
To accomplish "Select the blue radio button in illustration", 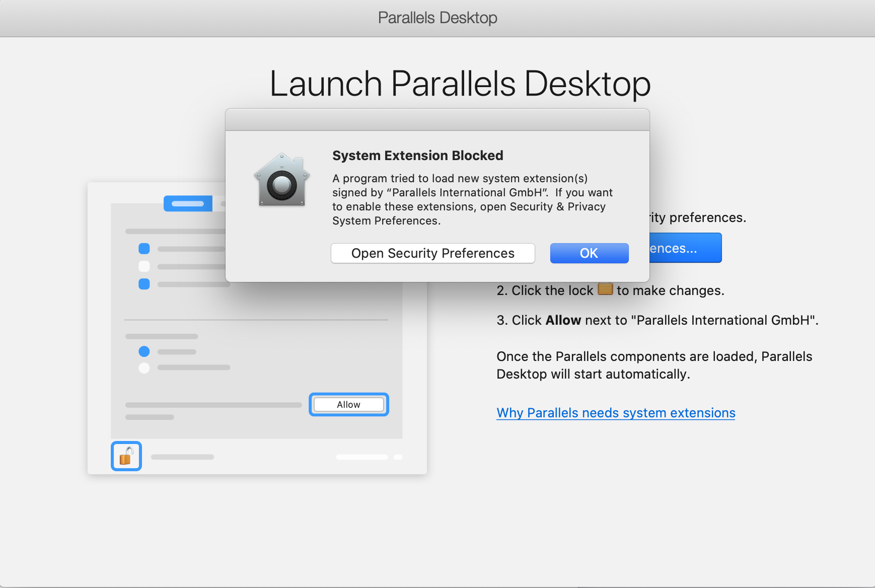I will click(x=144, y=351).
